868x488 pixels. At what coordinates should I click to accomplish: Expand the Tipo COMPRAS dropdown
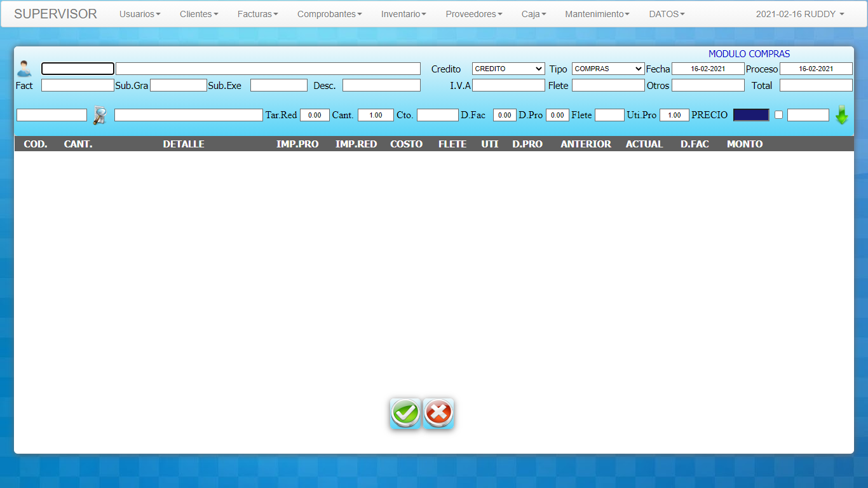[x=608, y=69]
